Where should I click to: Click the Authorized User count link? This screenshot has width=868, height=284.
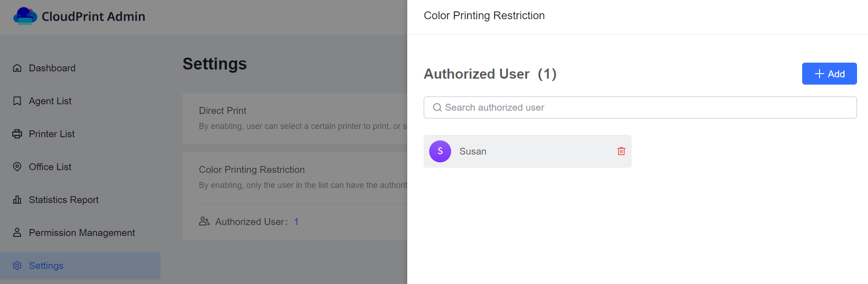[x=296, y=222]
